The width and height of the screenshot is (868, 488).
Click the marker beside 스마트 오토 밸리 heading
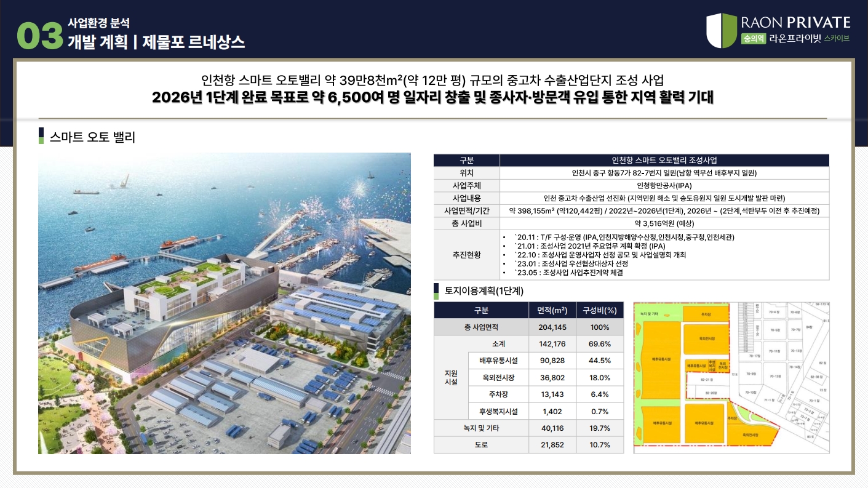point(41,136)
